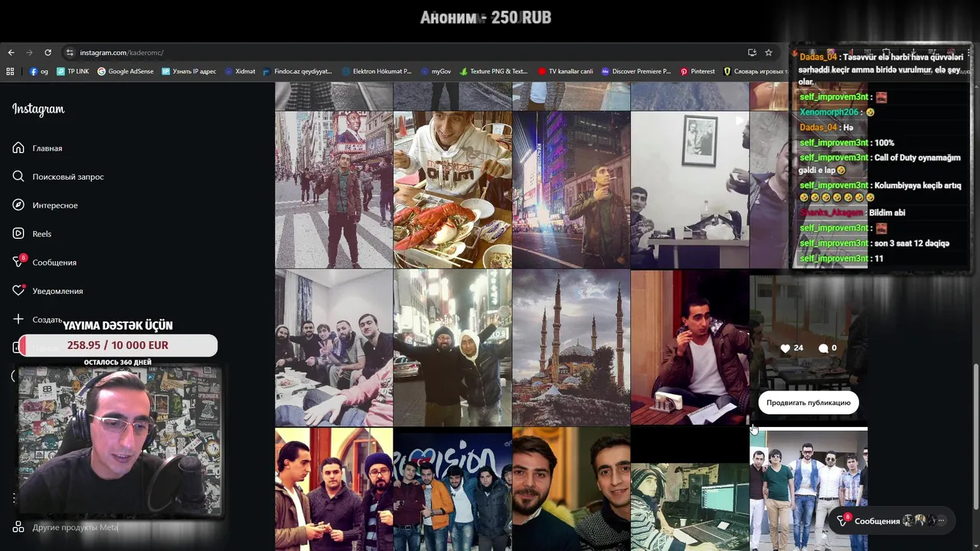Click the comment bubble icon showing 0
The width and height of the screenshot is (980, 551).
click(823, 348)
